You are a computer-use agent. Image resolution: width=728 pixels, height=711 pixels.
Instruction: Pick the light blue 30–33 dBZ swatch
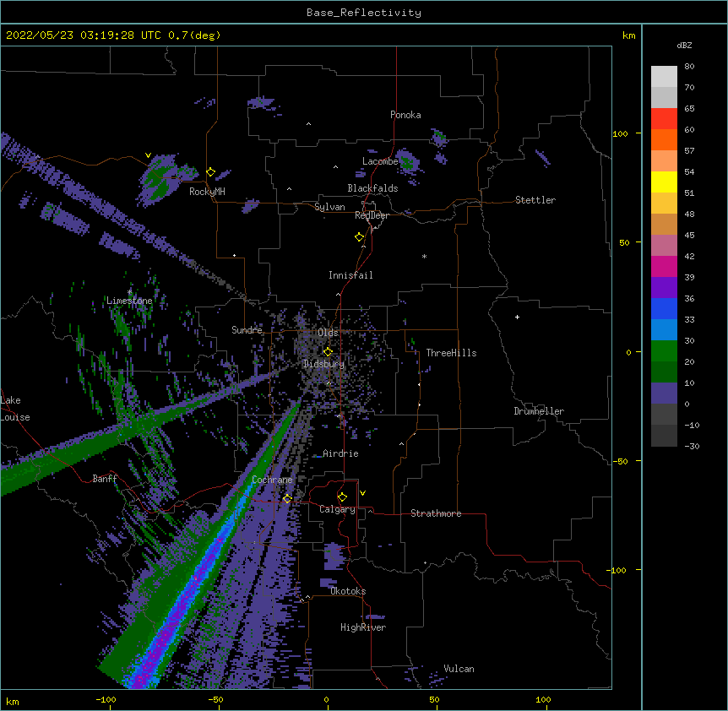click(x=664, y=330)
